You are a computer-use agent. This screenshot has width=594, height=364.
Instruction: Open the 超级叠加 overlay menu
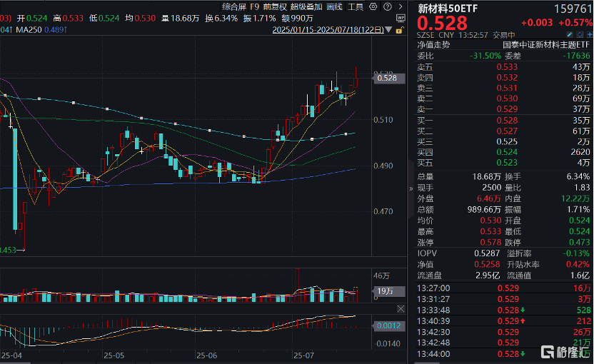pyautogui.click(x=306, y=6)
